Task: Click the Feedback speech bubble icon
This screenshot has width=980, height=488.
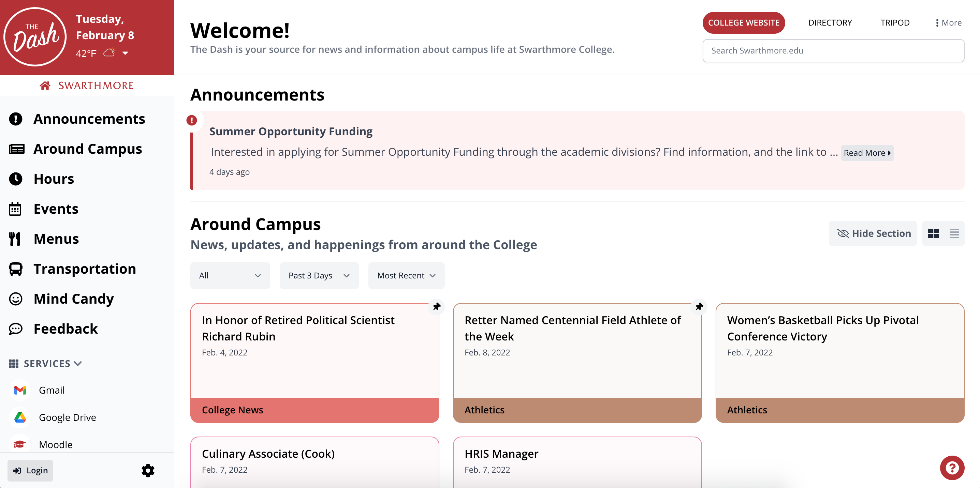Action: tap(16, 329)
